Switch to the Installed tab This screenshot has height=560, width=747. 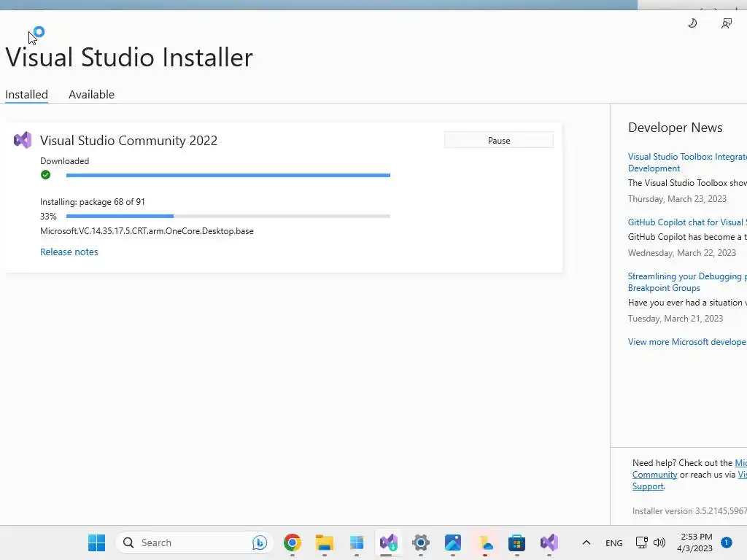tap(27, 94)
